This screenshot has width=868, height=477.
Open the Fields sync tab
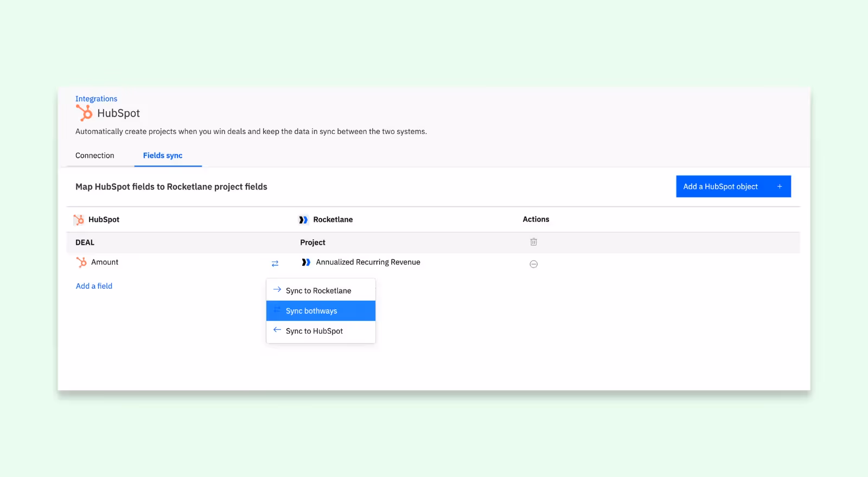(x=163, y=155)
